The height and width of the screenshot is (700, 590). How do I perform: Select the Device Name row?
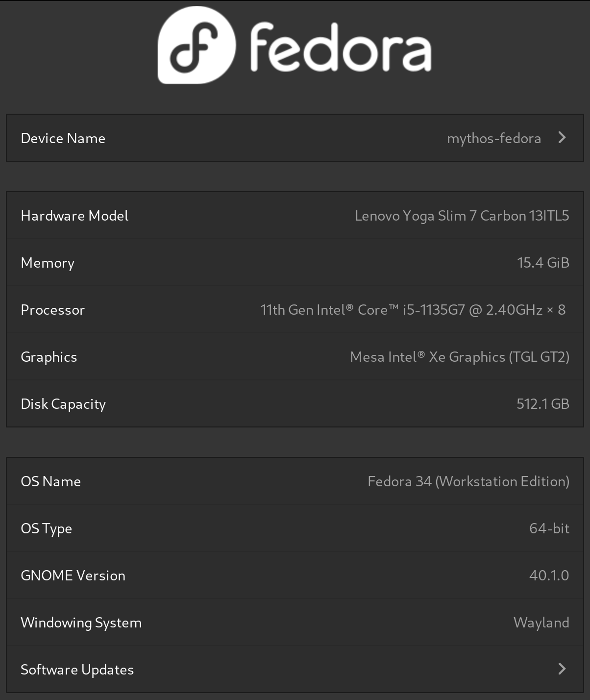point(294,138)
